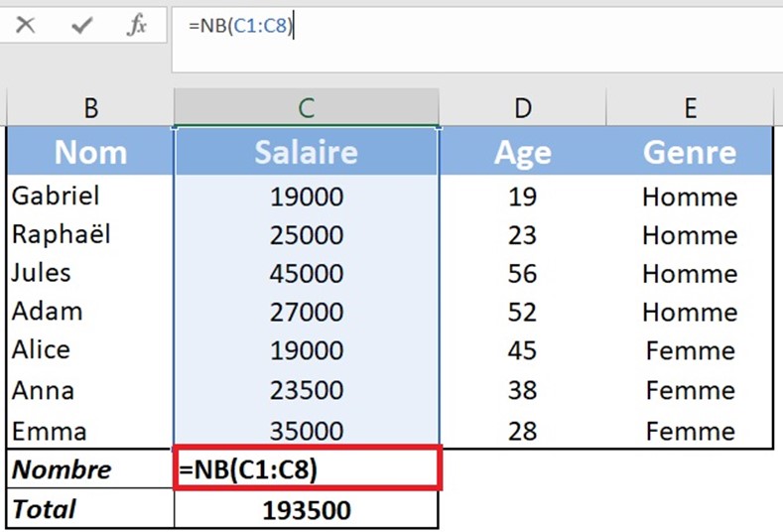Screen dimensions: 783x532
Task: Click the Enter checkmark formula icon
Action: pos(81,26)
